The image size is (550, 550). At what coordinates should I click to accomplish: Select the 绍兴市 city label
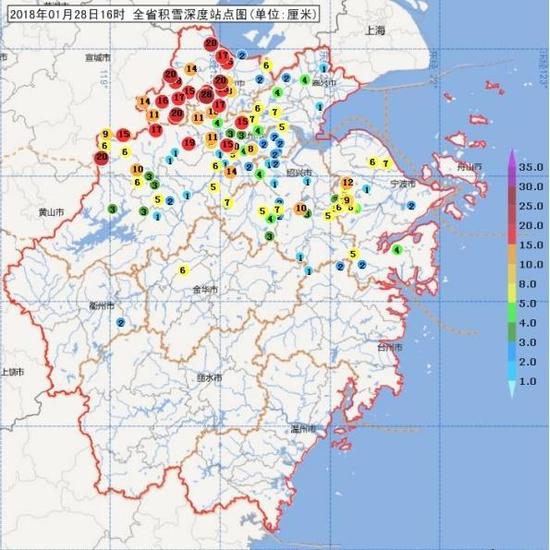pyautogui.click(x=299, y=173)
